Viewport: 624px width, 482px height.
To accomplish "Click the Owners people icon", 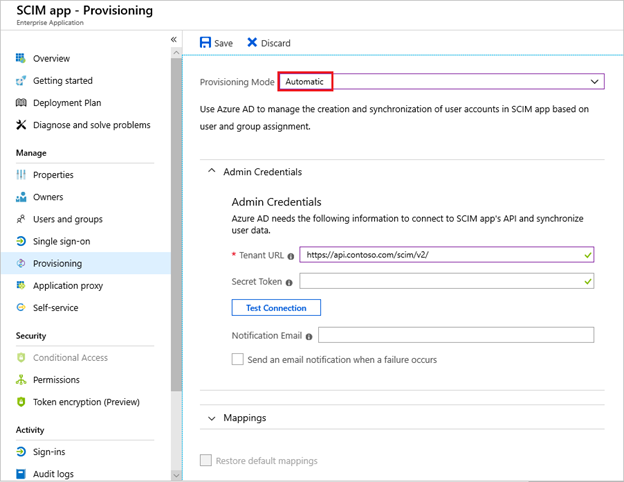I will 21,197.
